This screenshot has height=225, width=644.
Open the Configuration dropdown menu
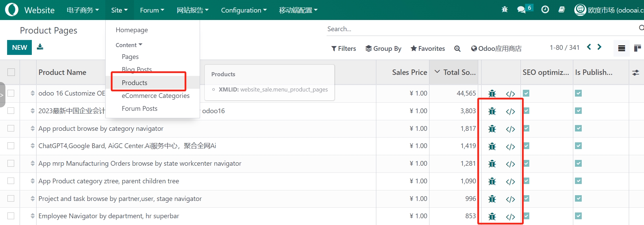(244, 10)
